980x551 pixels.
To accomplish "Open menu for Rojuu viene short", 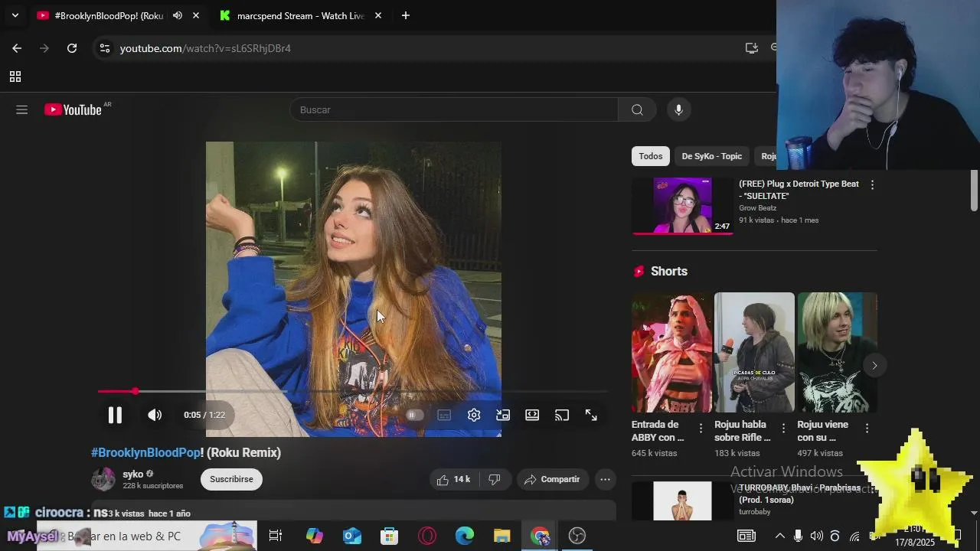I will tap(867, 429).
